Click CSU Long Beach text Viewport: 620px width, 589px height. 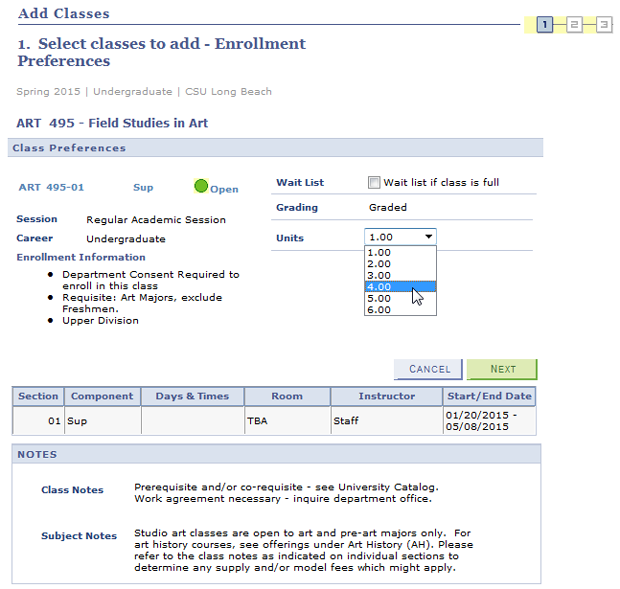click(229, 92)
